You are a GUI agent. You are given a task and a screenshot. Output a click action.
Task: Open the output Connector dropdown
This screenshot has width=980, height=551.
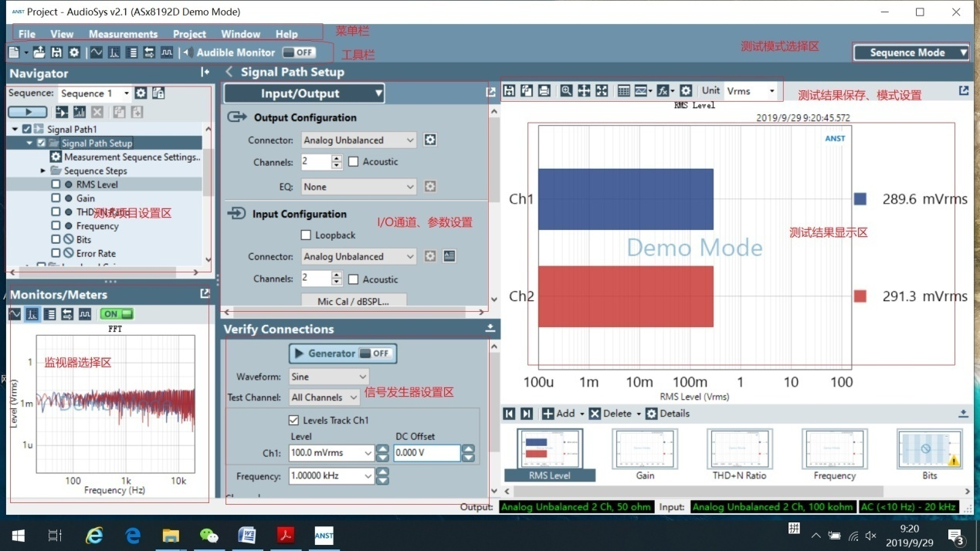(x=359, y=140)
